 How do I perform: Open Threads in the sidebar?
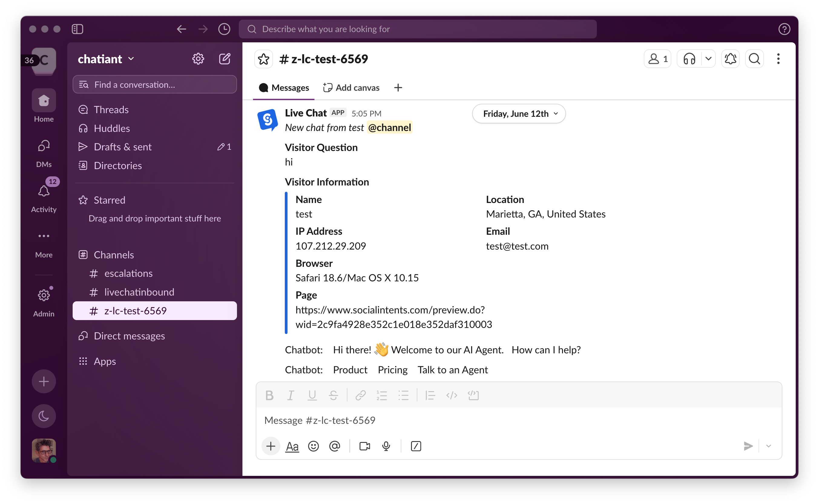tap(155, 109)
